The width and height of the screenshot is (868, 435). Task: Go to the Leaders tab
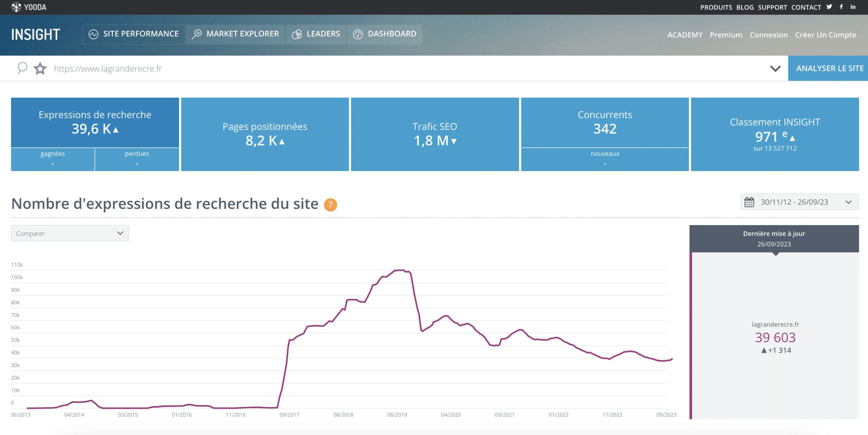click(x=316, y=34)
